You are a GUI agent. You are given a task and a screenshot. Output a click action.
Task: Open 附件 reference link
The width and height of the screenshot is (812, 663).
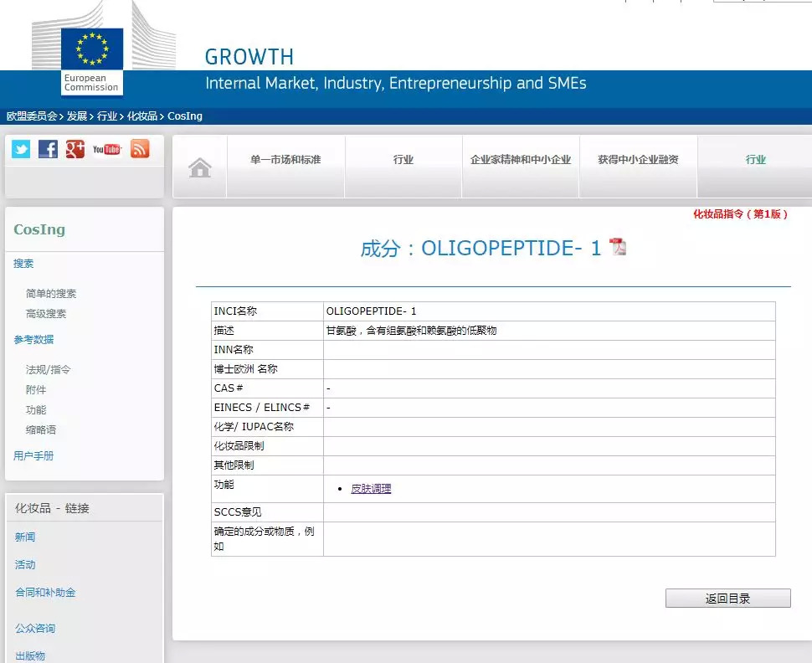pyautogui.click(x=36, y=389)
